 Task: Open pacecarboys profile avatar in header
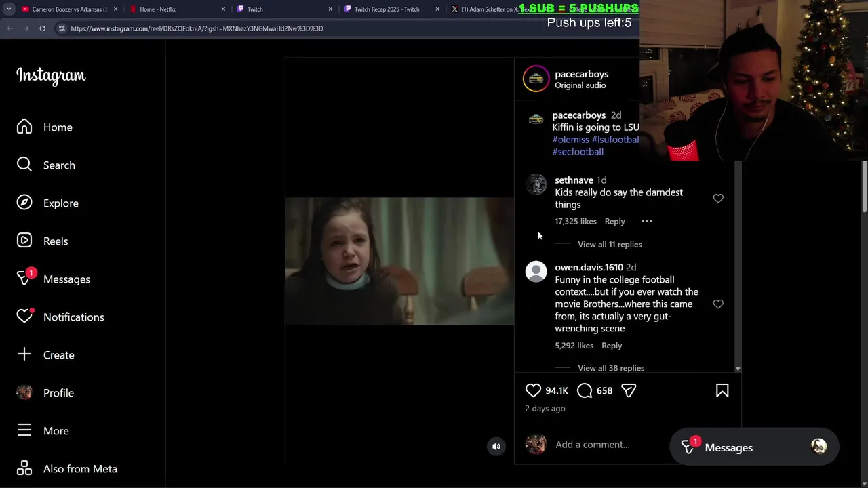(x=536, y=79)
